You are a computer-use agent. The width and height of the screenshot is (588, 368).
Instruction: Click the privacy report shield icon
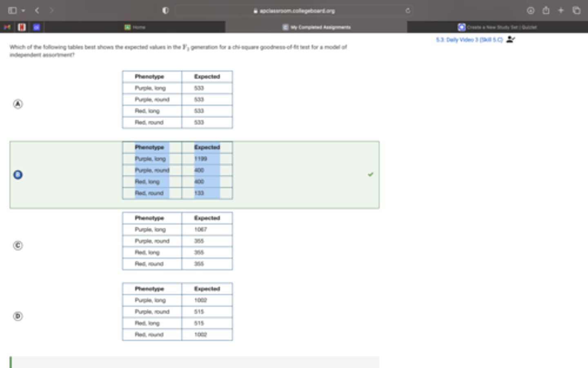[165, 11]
